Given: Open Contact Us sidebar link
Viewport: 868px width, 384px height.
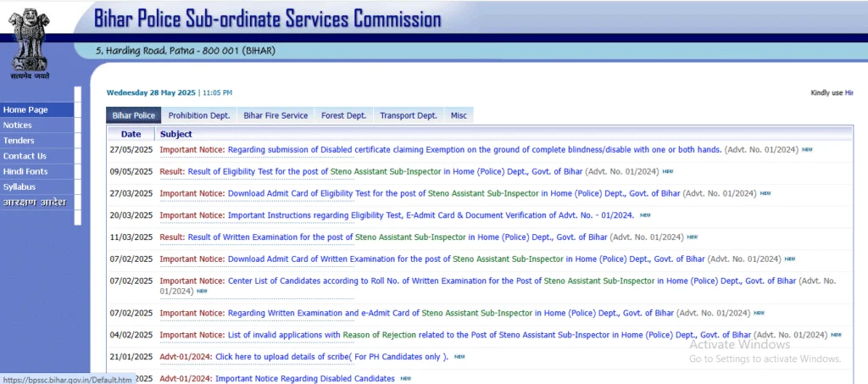Looking at the screenshot, I should [x=36, y=156].
